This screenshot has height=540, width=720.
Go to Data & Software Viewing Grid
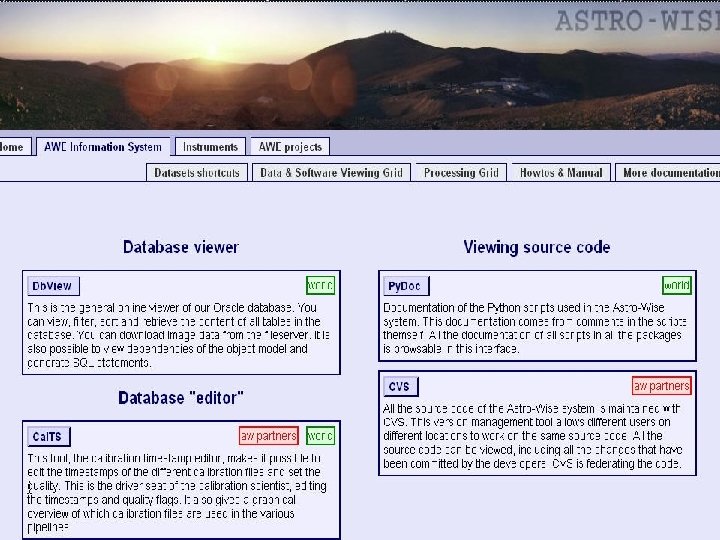[331, 173]
